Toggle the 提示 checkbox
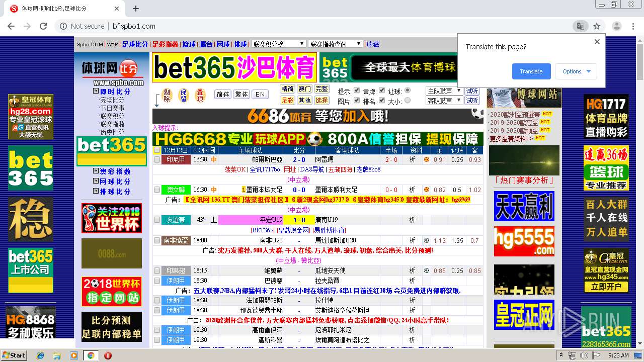644x362 pixels. point(357,90)
